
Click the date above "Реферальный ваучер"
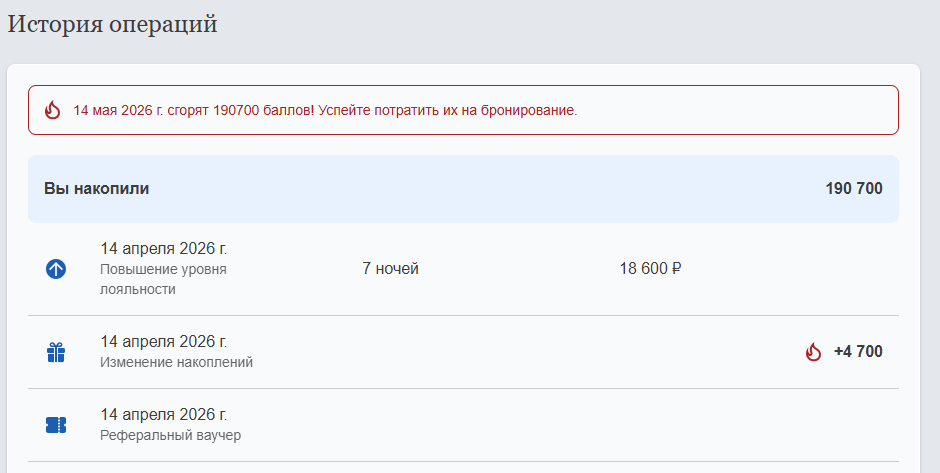click(x=164, y=414)
